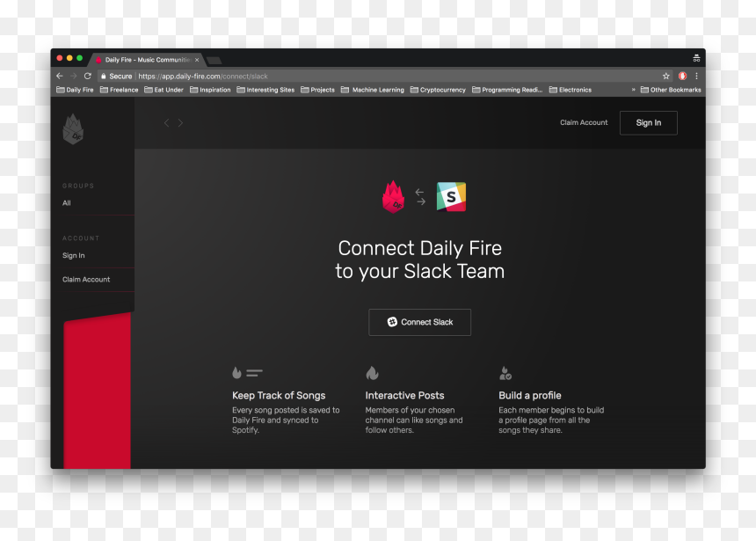
Task: Bookmark the page with the star icon
Action: pyautogui.click(x=665, y=76)
